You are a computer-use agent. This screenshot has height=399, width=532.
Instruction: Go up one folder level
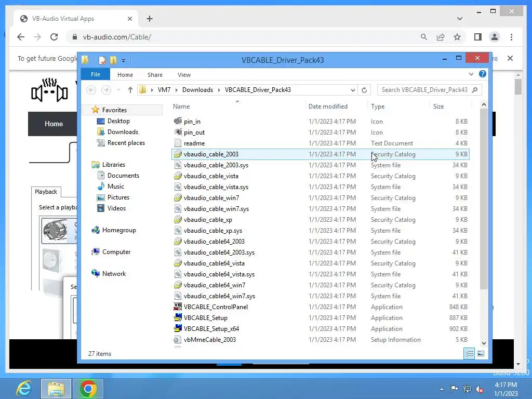coord(130,90)
